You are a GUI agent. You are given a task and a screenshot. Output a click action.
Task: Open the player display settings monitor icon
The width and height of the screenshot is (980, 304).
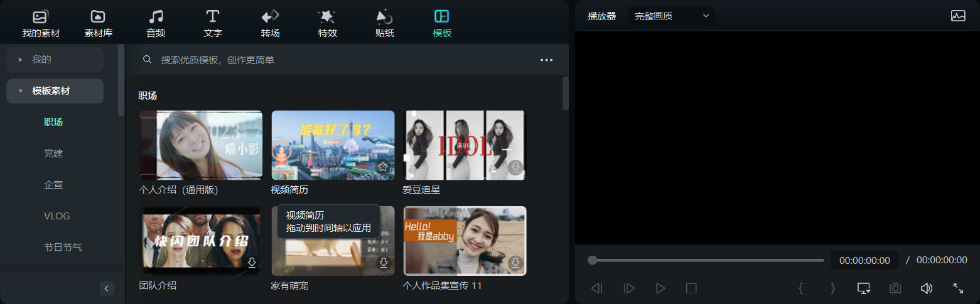point(864,288)
